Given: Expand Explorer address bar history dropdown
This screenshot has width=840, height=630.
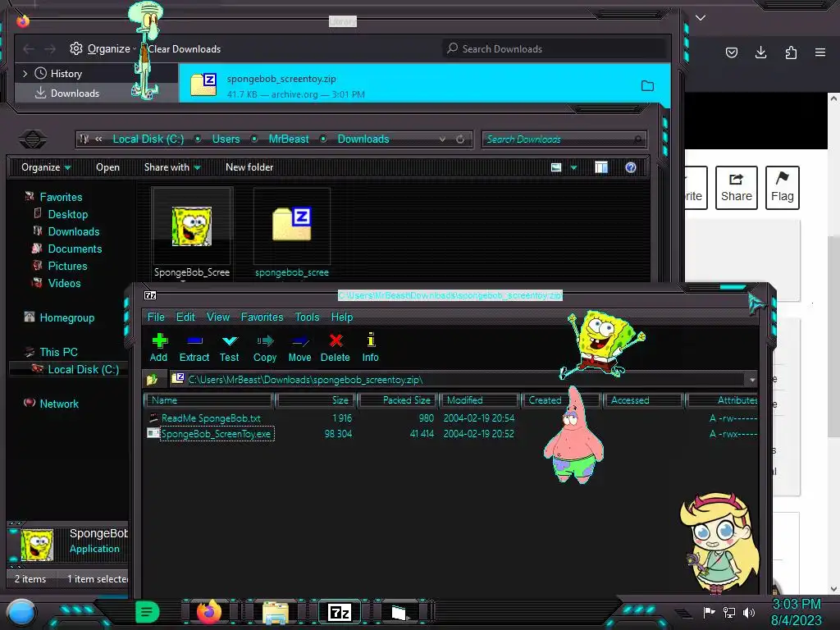Looking at the screenshot, I should (442, 139).
